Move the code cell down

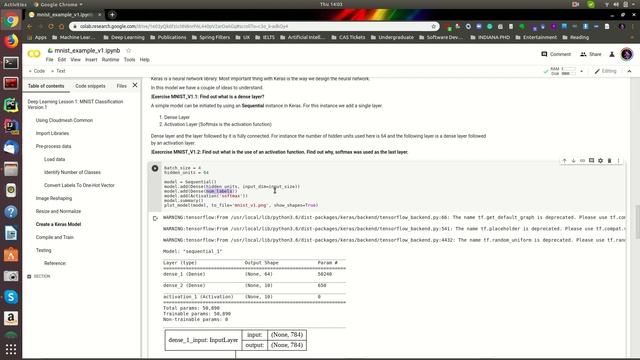(x=573, y=161)
